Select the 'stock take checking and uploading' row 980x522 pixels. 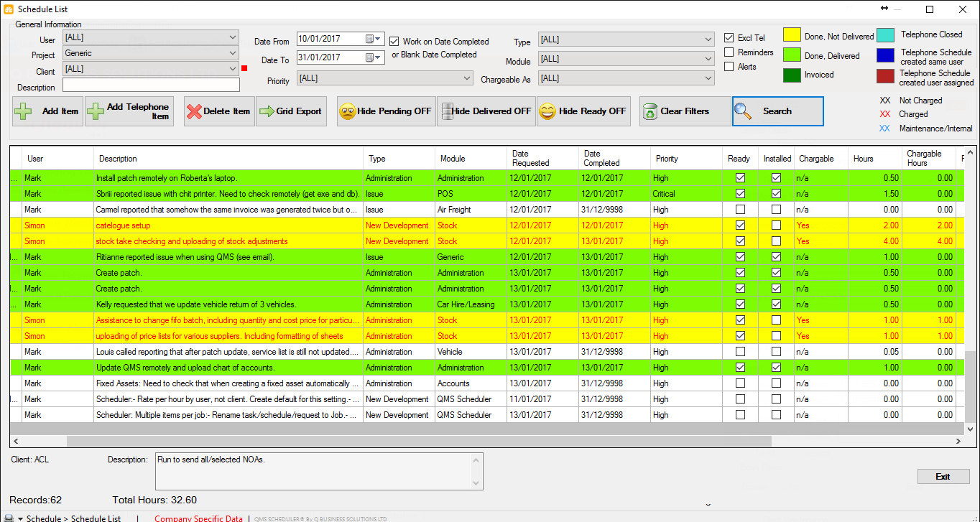pos(487,241)
